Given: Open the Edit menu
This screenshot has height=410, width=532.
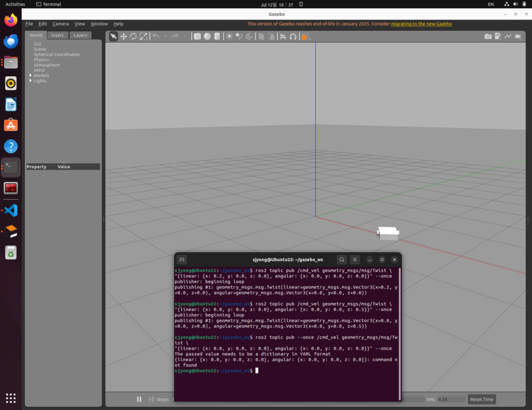Looking at the screenshot, I should pos(43,24).
